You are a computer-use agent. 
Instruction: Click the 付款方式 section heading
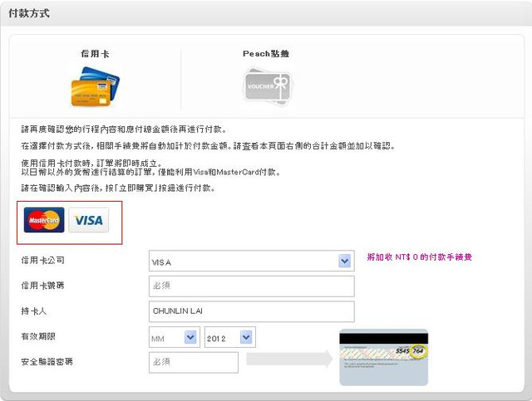pyautogui.click(x=29, y=13)
